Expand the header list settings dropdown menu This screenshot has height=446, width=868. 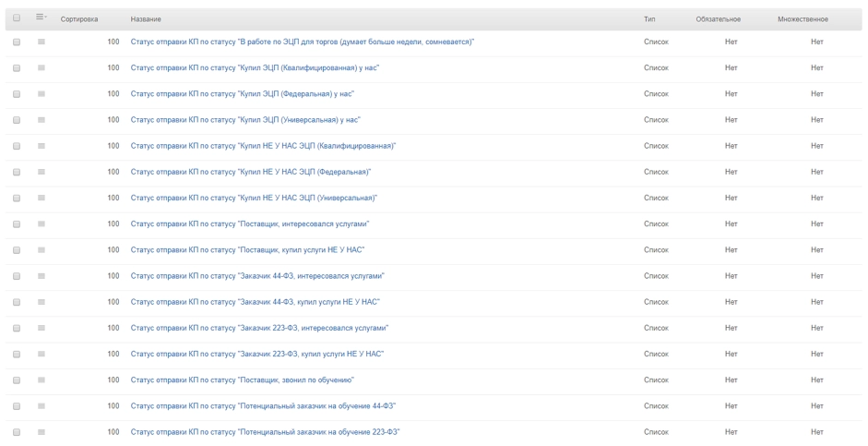(41, 18)
